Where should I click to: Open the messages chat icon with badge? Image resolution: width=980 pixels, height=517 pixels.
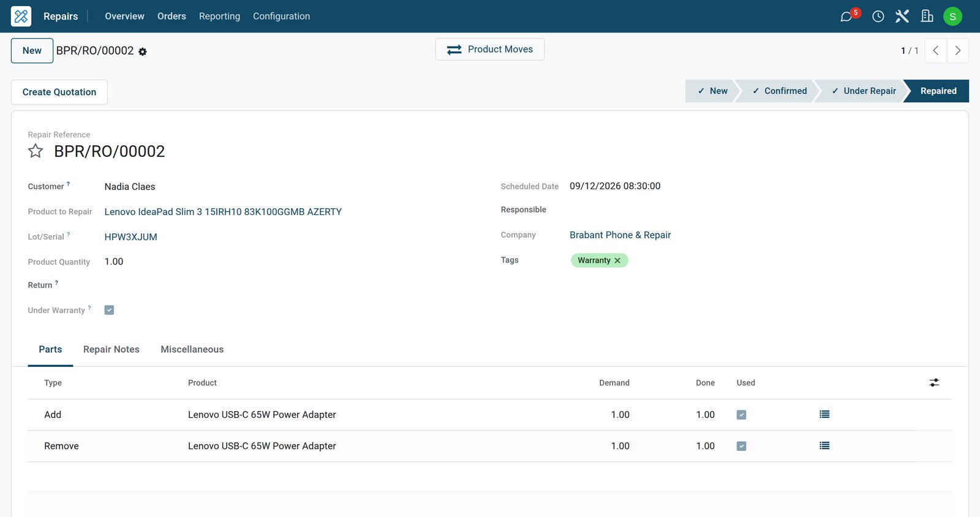pyautogui.click(x=846, y=17)
